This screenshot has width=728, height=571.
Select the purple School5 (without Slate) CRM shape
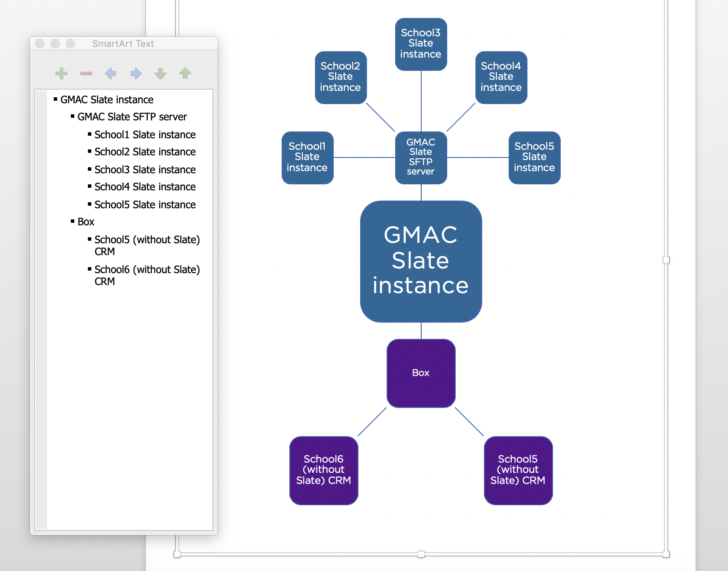coord(518,470)
